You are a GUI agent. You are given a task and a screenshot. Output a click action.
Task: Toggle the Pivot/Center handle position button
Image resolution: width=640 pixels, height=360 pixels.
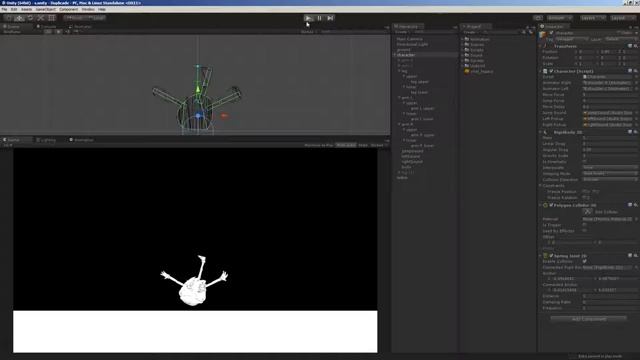[x=74, y=18]
